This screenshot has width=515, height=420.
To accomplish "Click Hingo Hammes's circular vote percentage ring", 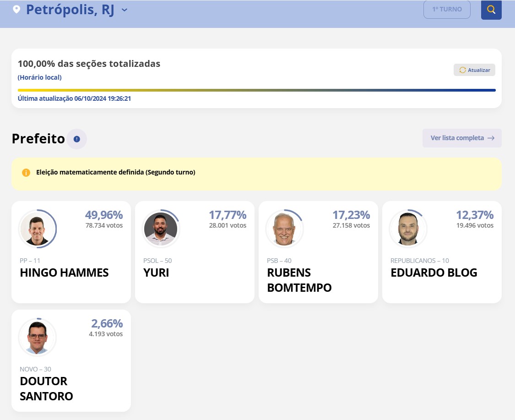I will tap(38, 228).
